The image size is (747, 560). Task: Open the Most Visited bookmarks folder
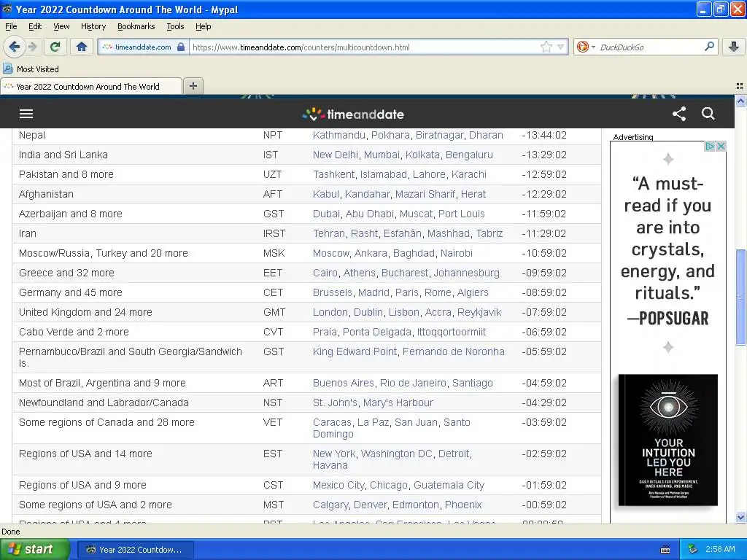(31, 69)
